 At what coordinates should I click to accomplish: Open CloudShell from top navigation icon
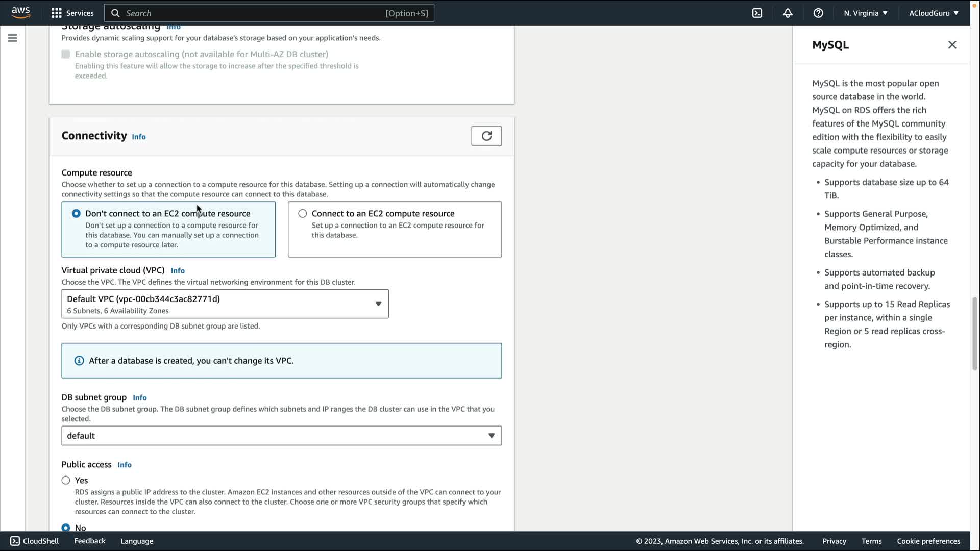[757, 13]
